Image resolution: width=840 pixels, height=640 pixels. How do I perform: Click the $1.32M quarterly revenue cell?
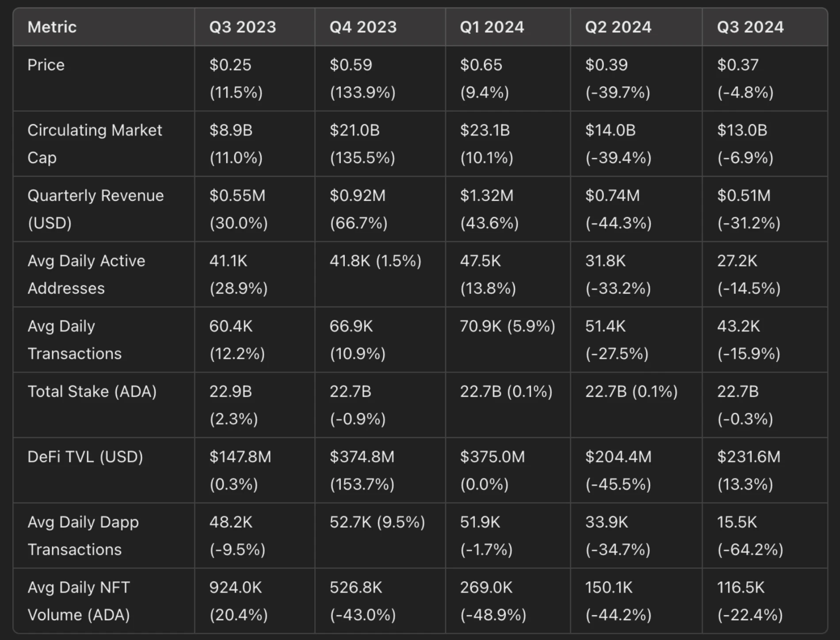489,209
